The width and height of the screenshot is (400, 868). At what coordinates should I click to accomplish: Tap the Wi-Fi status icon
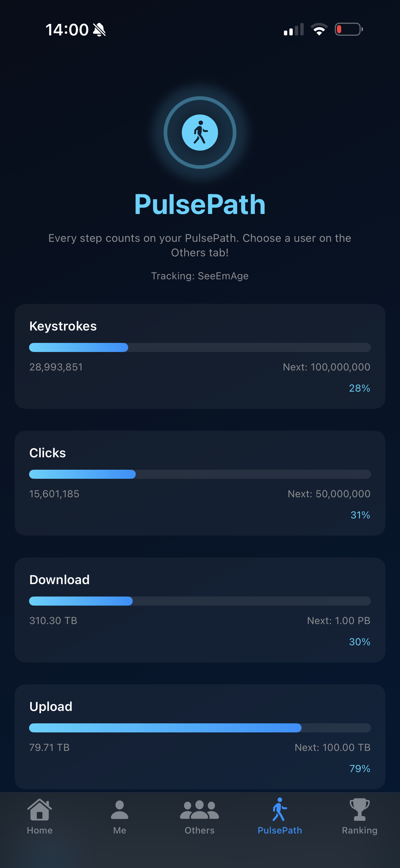pos(319,29)
